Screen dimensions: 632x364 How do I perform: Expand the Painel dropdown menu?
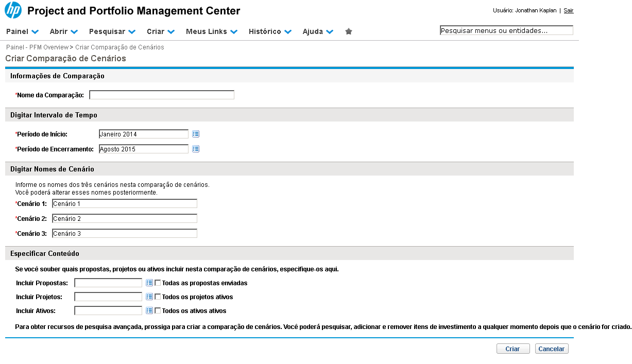point(22,31)
